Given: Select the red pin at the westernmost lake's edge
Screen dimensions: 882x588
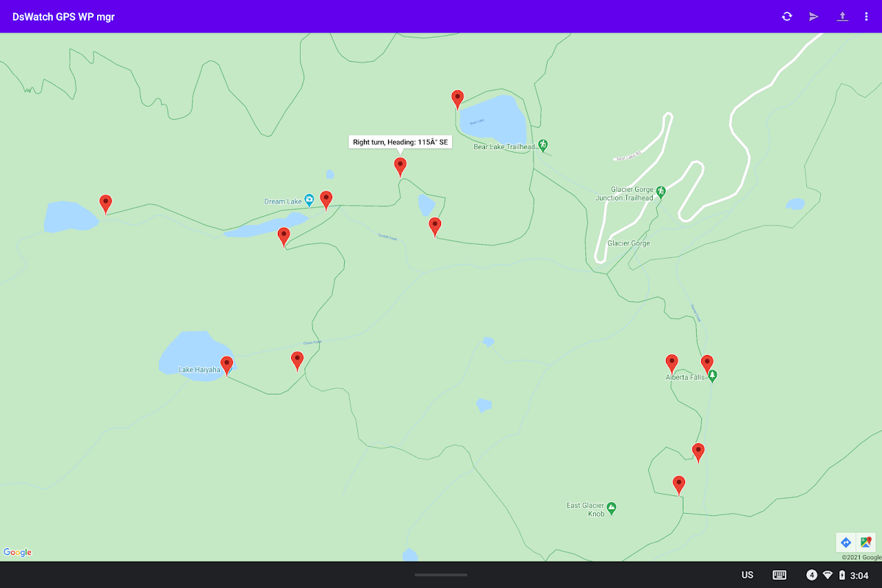Looking at the screenshot, I should (106, 204).
